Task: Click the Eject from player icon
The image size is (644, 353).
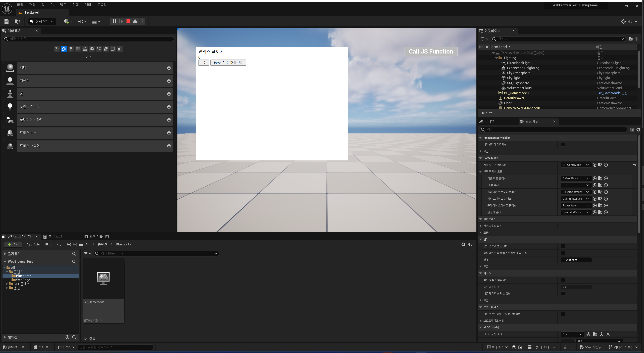Action: point(135,22)
